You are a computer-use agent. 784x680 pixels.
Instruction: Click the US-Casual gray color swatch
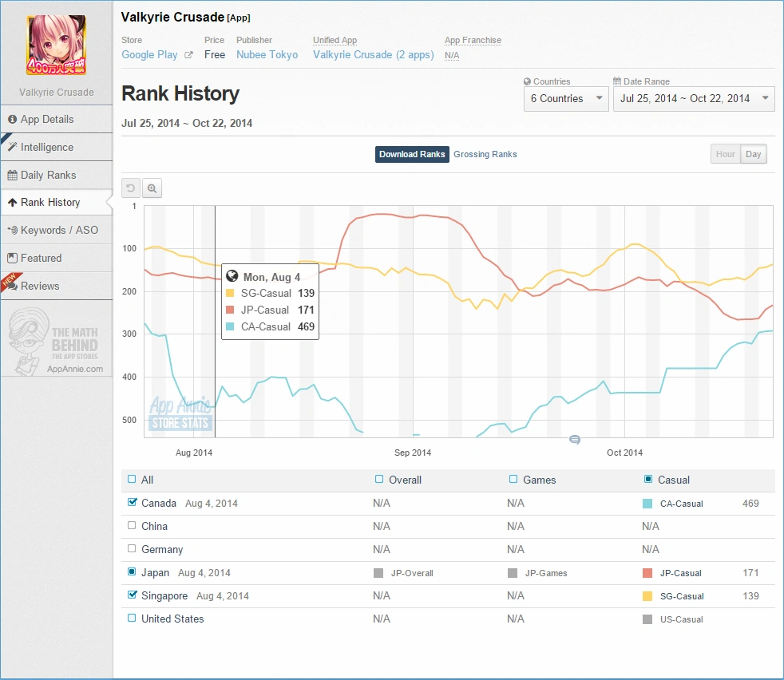click(x=647, y=619)
